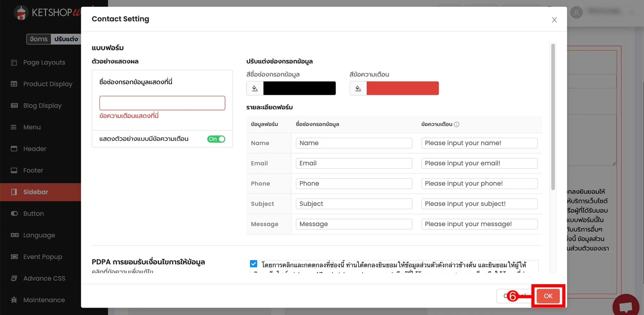Click the Email field label input
The height and width of the screenshot is (315, 644).
click(x=354, y=163)
